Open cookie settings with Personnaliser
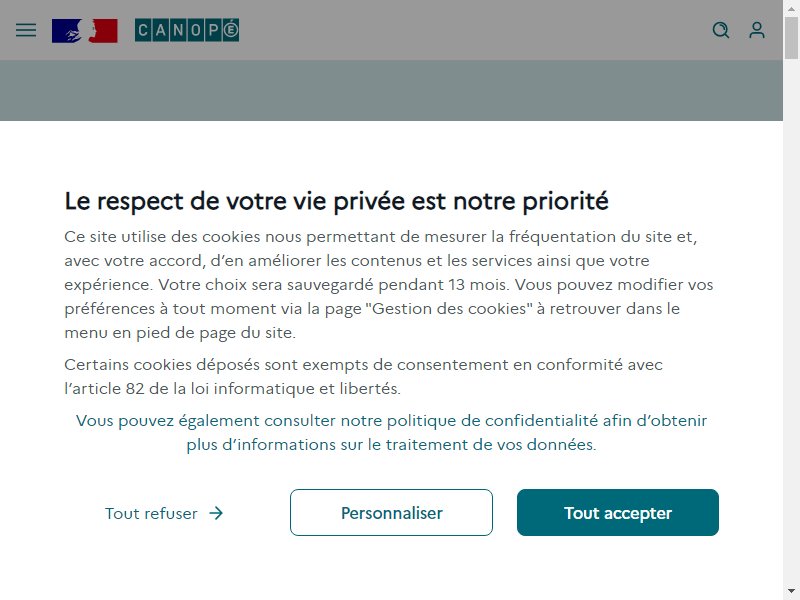This screenshot has width=800, height=600. tap(391, 513)
